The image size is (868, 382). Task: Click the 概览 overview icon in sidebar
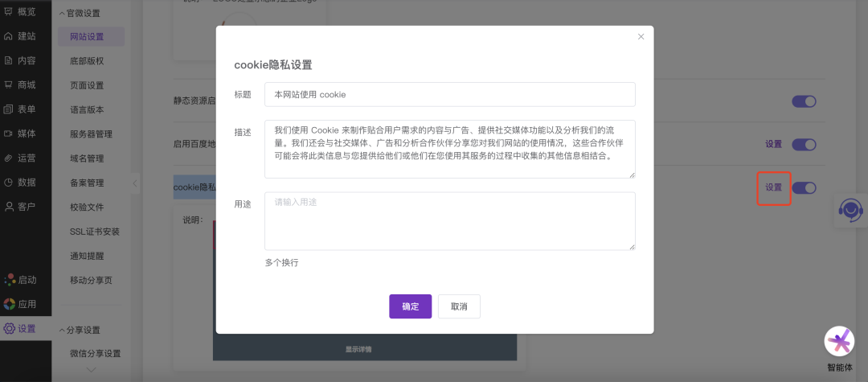pyautogui.click(x=9, y=11)
